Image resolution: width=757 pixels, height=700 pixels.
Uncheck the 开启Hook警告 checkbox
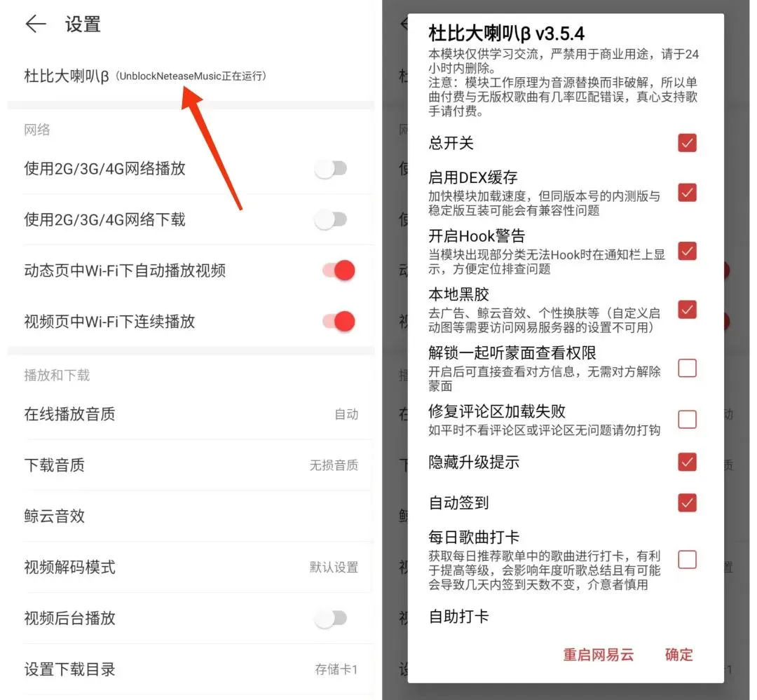[687, 251]
